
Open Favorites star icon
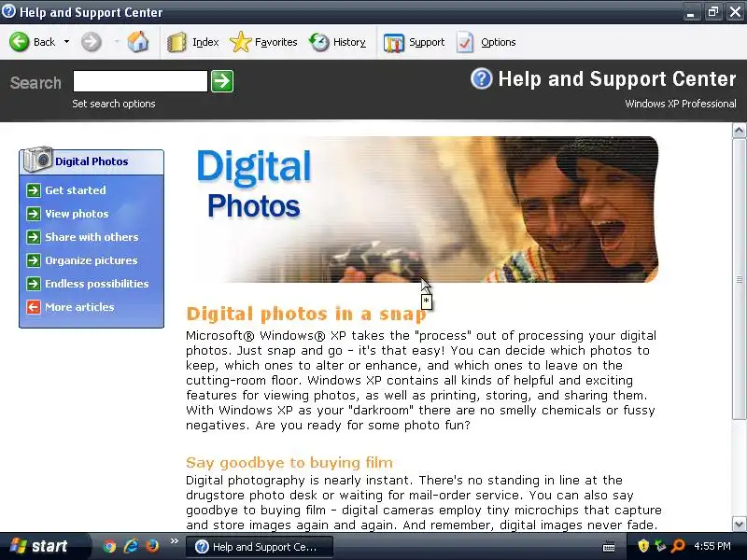(241, 42)
